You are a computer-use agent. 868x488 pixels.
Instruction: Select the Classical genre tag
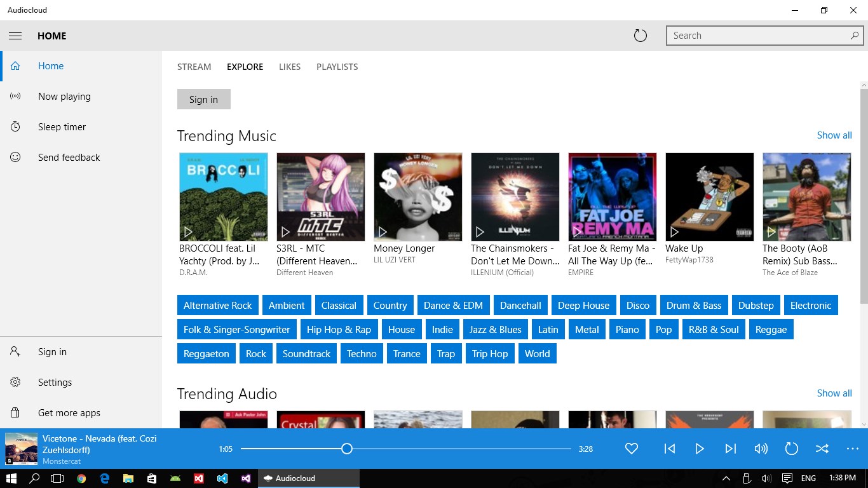[x=339, y=306]
